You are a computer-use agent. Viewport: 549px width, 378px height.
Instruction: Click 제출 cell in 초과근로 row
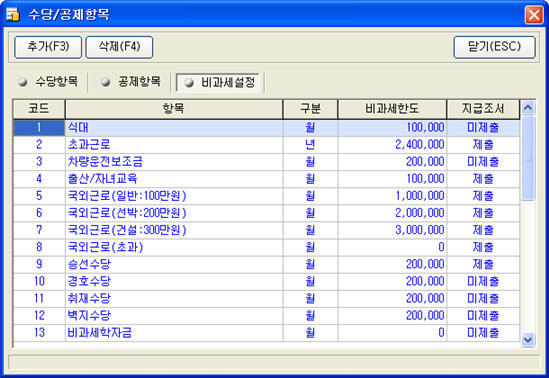click(x=483, y=145)
